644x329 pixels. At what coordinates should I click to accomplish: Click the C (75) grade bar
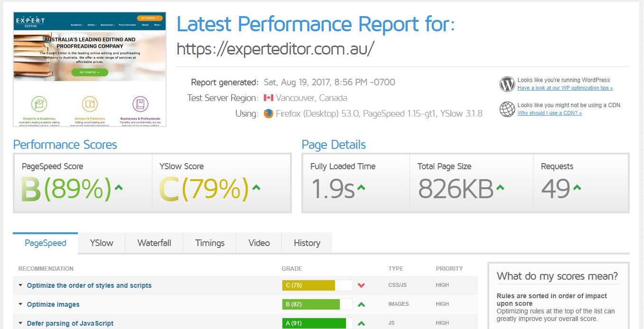[x=317, y=285]
